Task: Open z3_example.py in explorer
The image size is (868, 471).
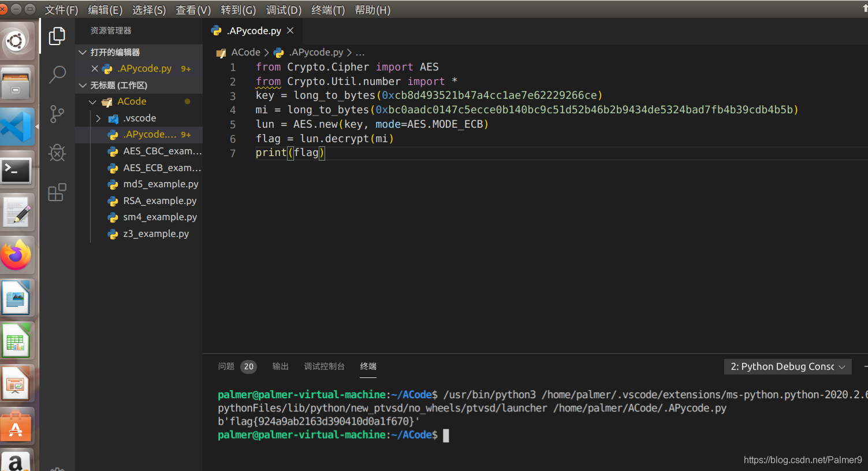Action: [139, 233]
